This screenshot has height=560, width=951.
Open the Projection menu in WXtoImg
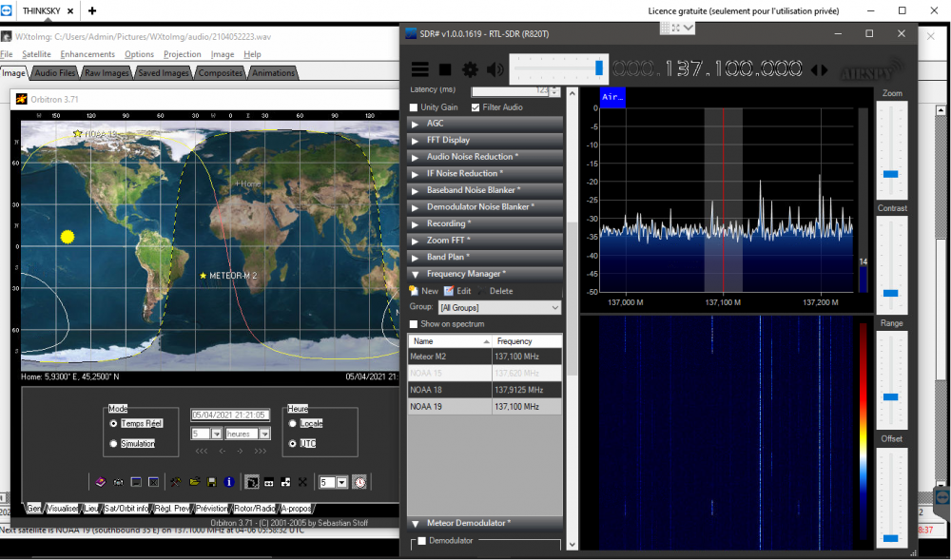click(182, 54)
